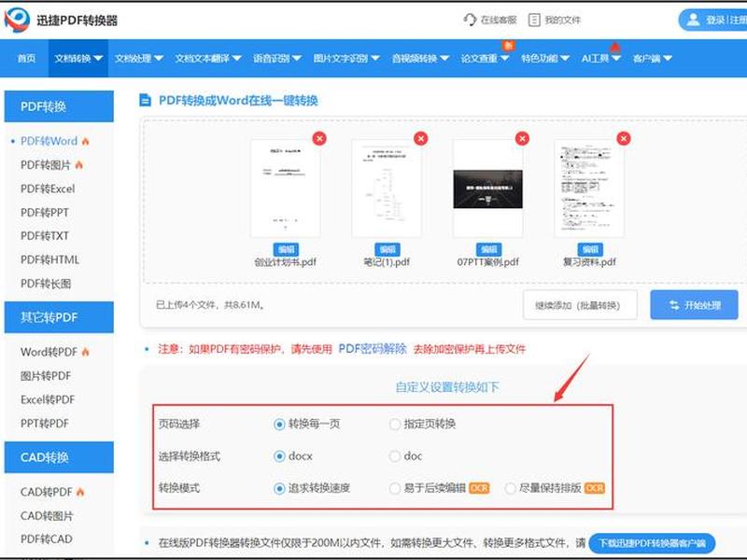Open 图片转PDF in sidebar

coord(46,376)
